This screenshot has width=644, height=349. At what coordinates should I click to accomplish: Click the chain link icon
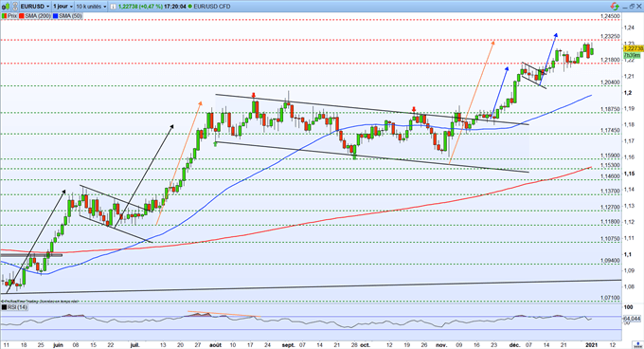[x=14, y=7]
